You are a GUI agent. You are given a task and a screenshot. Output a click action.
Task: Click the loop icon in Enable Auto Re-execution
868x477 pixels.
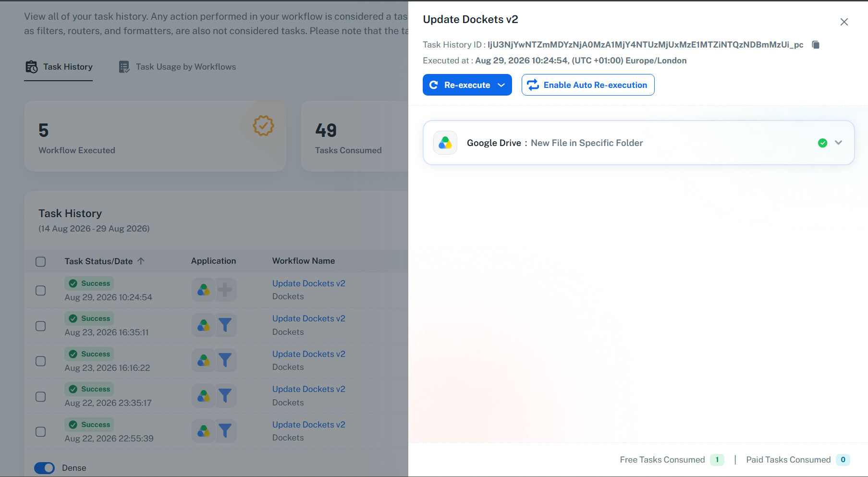pos(533,85)
